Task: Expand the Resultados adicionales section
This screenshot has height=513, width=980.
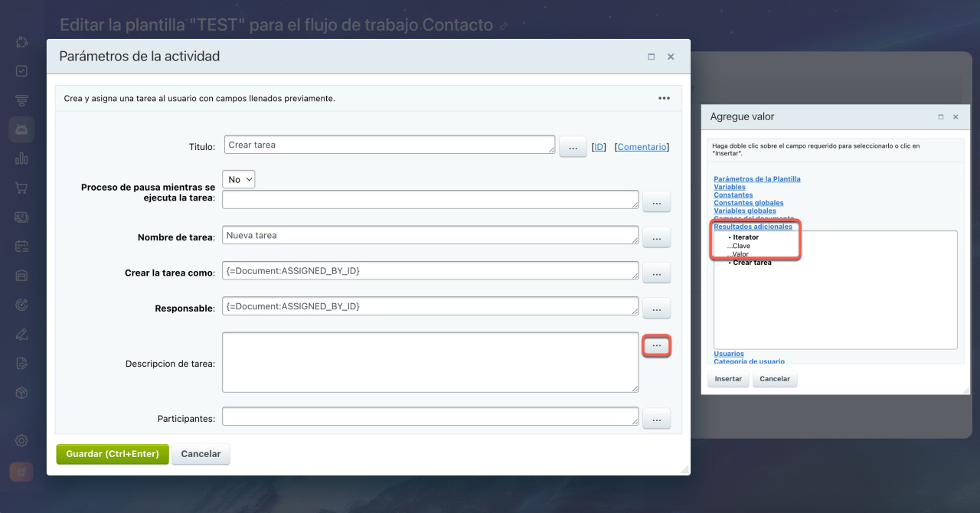Action: click(x=753, y=227)
